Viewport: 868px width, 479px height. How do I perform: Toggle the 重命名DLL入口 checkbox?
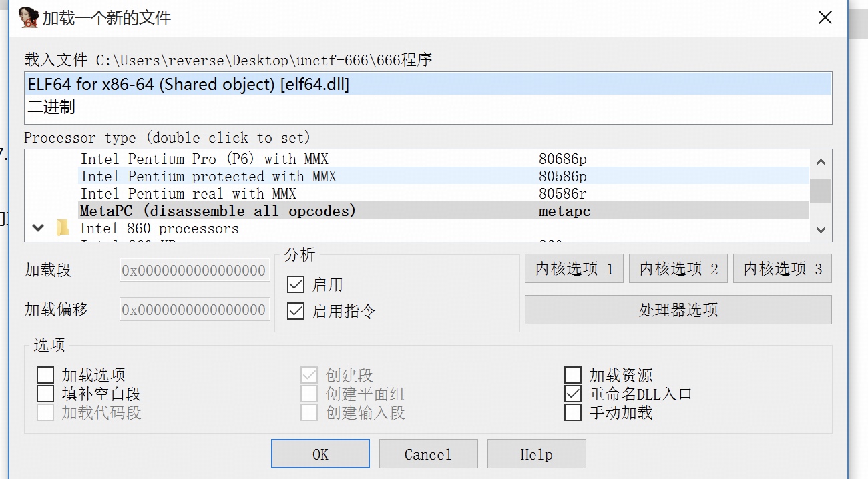pyautogui.click(x=573, y=394)
